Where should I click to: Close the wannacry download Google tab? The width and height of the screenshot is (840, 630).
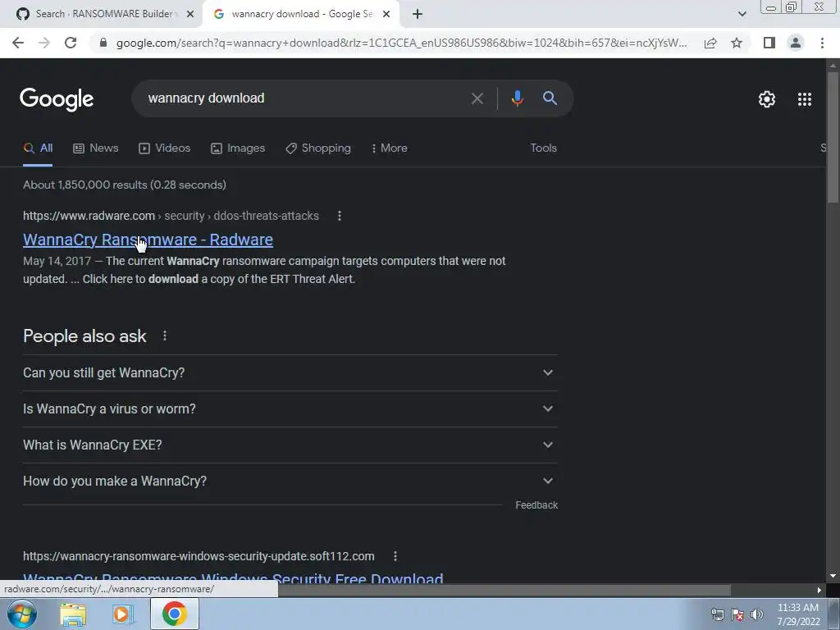386,15
